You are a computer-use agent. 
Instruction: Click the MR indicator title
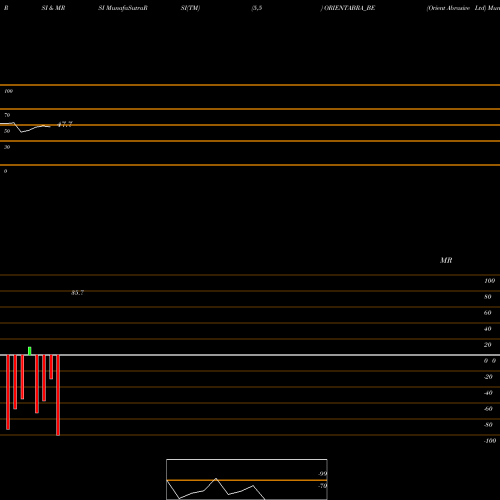(446, 260)
